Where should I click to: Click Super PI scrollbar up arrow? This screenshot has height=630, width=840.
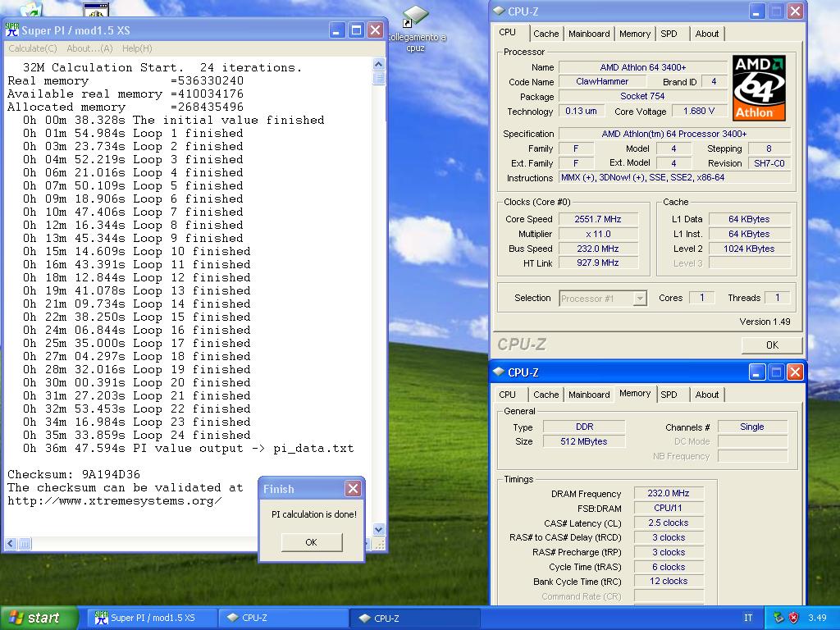[x=378, y=64]
